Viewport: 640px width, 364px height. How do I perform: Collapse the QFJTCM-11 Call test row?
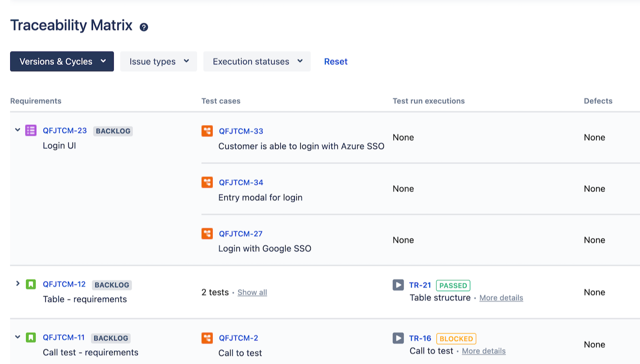coord(18,337)
